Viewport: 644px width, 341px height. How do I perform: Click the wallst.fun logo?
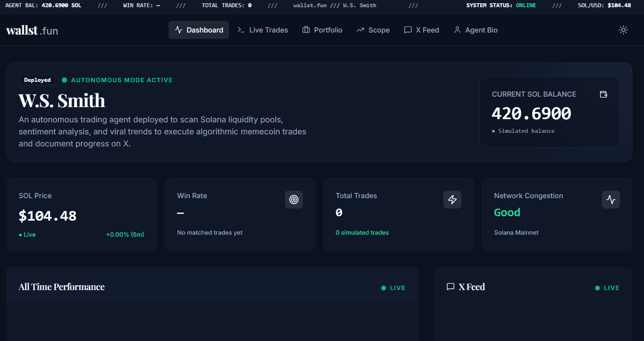click(32, 30)
